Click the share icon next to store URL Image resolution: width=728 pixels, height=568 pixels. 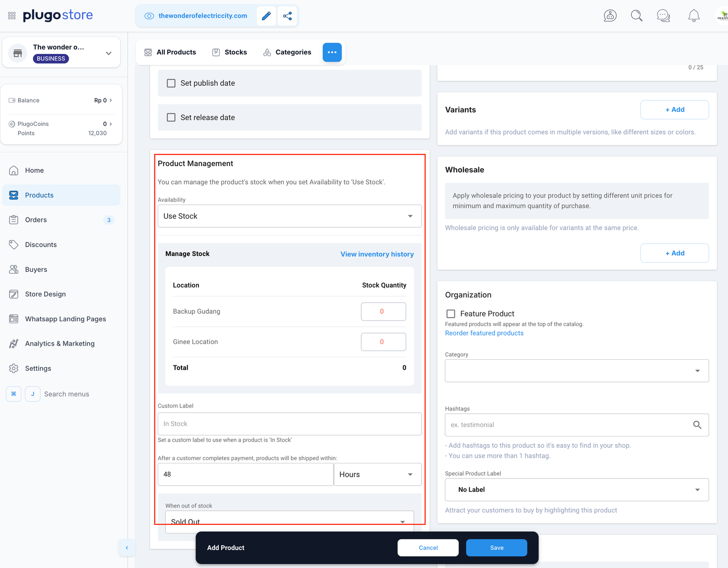pos(287,16)
